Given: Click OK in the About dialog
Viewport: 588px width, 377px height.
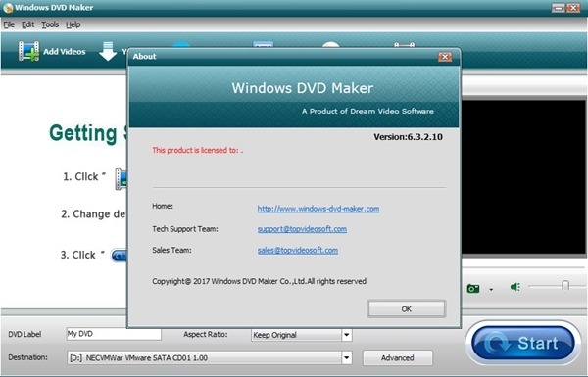Looking at the screenshot, I should tap(407, 308).
